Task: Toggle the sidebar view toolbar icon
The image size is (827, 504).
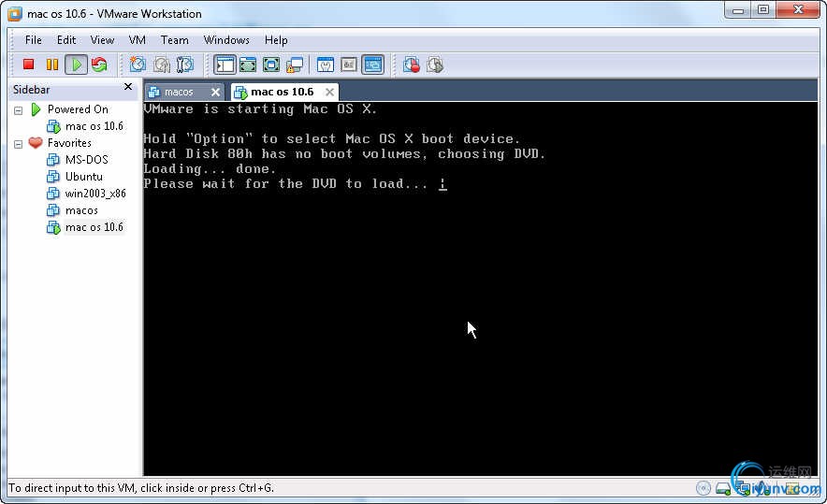Action: click(225, 65)
